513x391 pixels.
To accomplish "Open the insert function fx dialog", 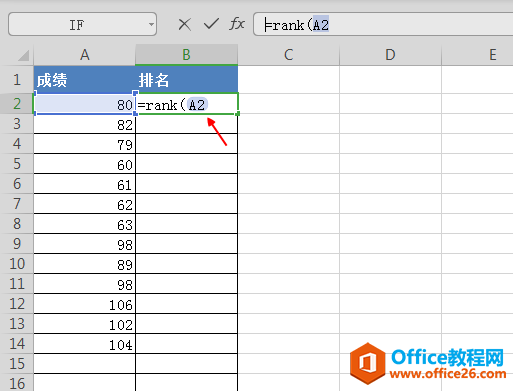I will 237,24.
